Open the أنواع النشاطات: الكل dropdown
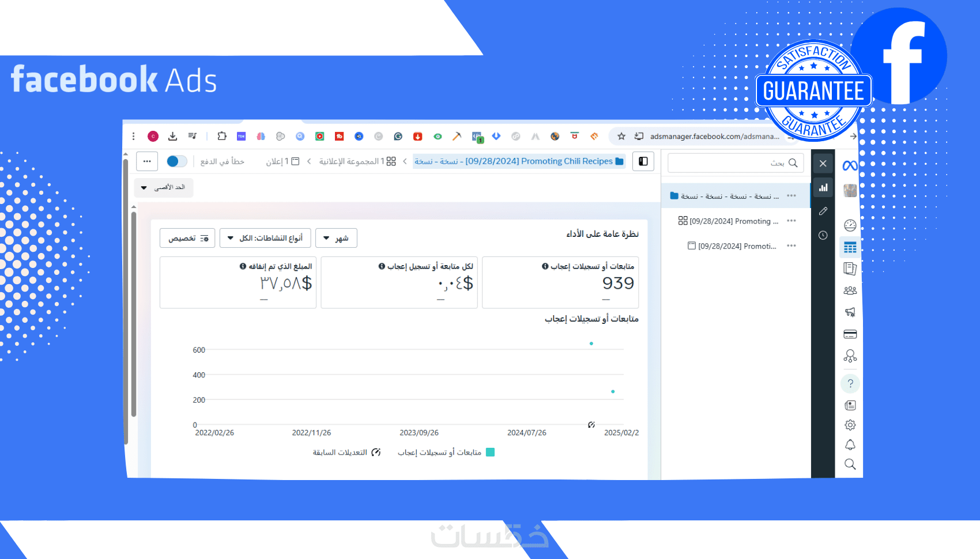Image resolution: width=980 pixels, height=559 pixels. (x=265, y=238)
